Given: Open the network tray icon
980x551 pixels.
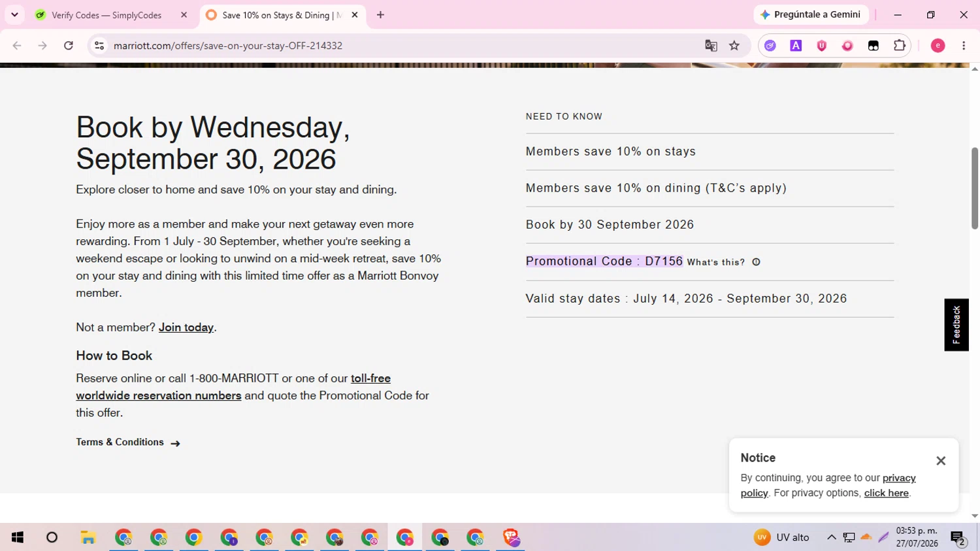Looking at the screenshot, I should (x=849, y=537).
